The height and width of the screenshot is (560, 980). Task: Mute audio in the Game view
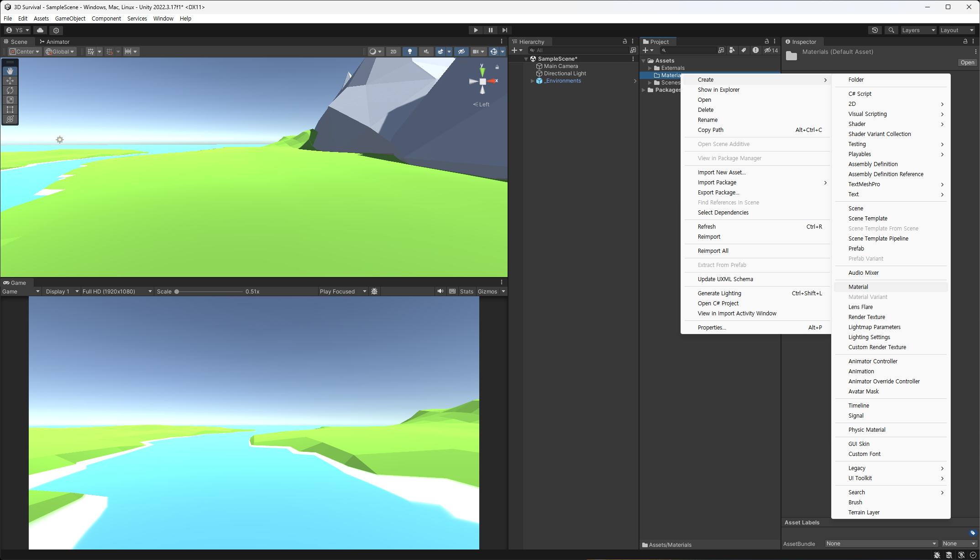[440, 291]
